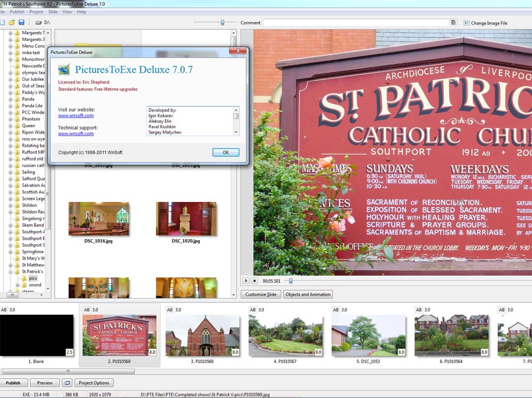Open the Visit our website wnsoft.com link

(76, 116)
